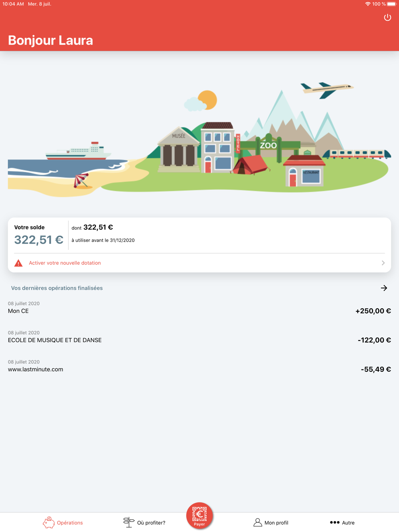Tap the Mon profil person icon
This screenshot has width=399, height=532.
(258, 522)
